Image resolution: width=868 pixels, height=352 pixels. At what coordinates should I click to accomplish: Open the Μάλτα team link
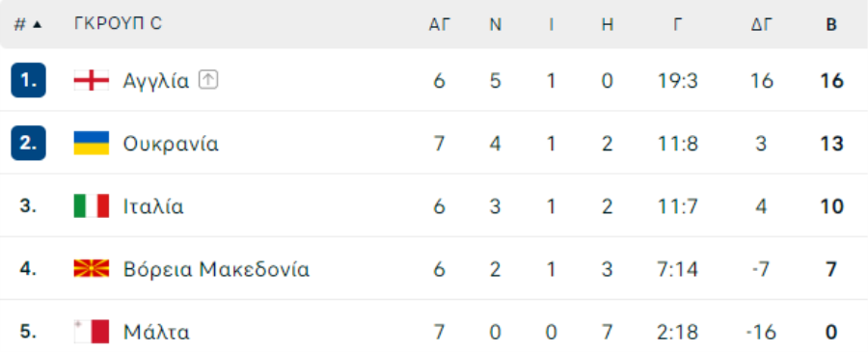click(x=156, y=332)
